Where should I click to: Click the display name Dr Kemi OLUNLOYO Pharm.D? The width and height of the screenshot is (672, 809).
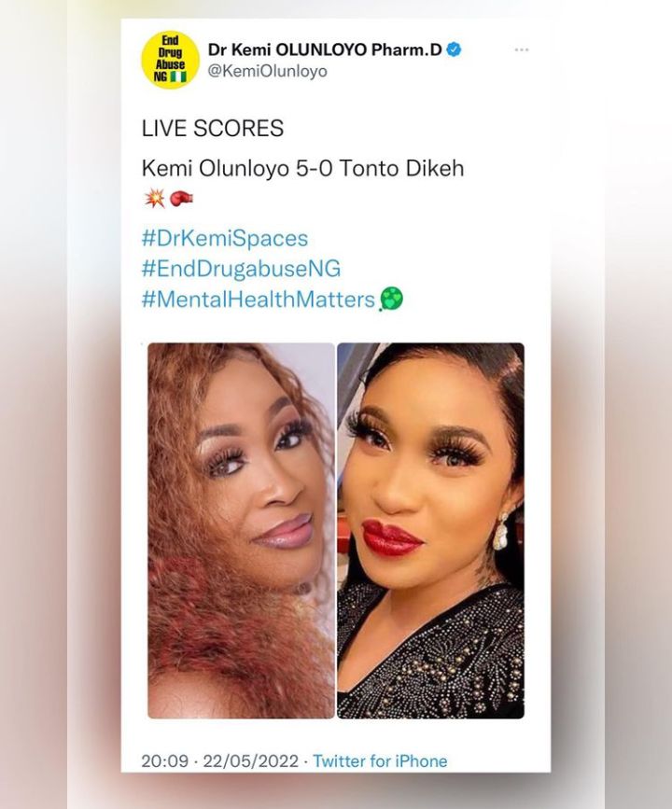pyautogui.click(x=325, y=49)
